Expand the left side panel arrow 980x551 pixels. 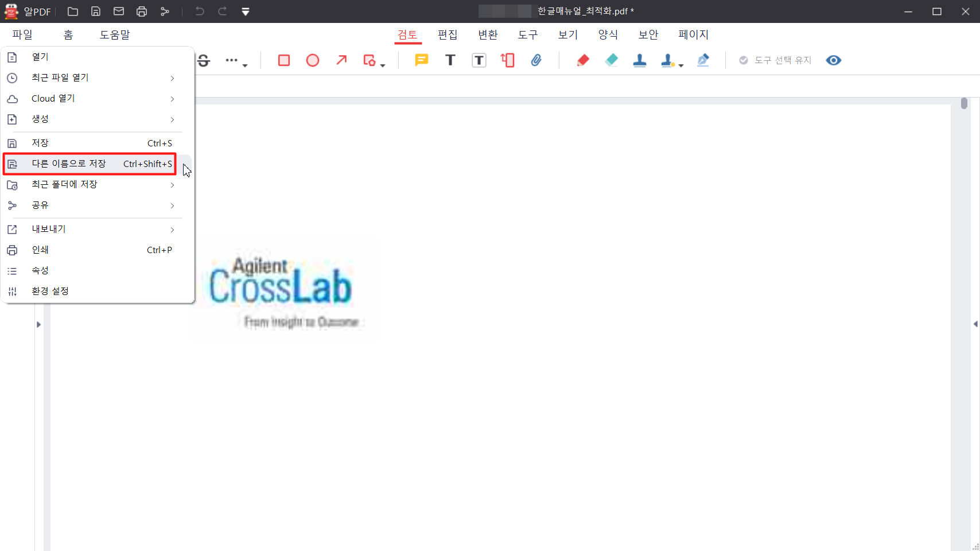pyautogui.click(x=38, y=325)
